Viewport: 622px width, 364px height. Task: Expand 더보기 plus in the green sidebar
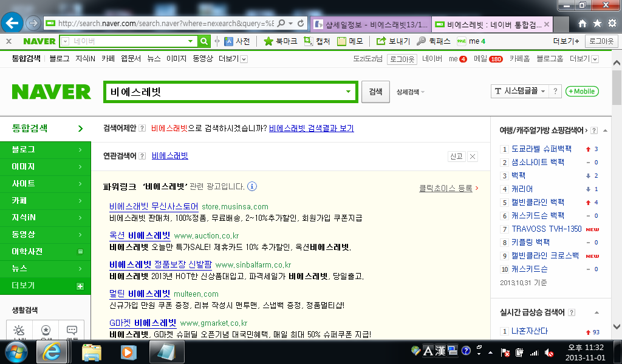point(80,286)
